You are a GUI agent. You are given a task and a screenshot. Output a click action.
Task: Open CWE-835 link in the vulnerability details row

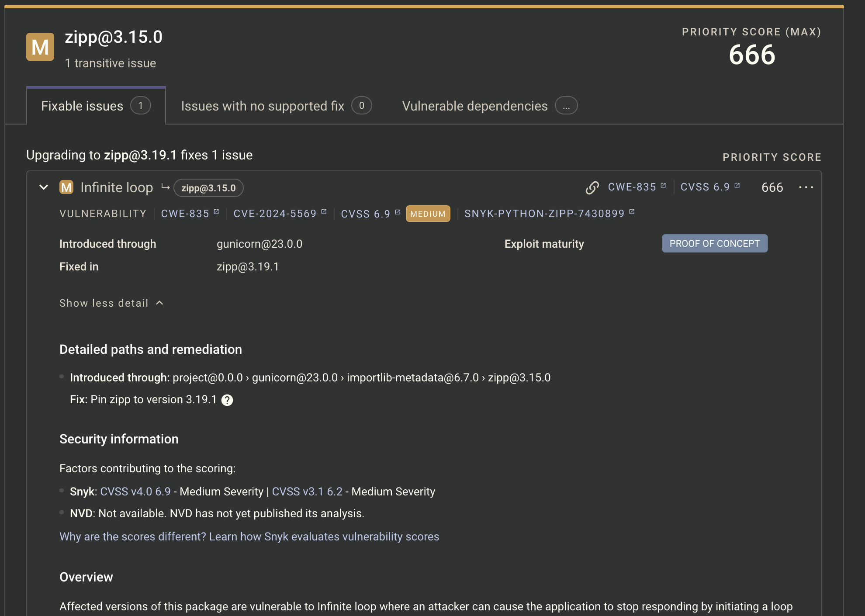(190, 214)
